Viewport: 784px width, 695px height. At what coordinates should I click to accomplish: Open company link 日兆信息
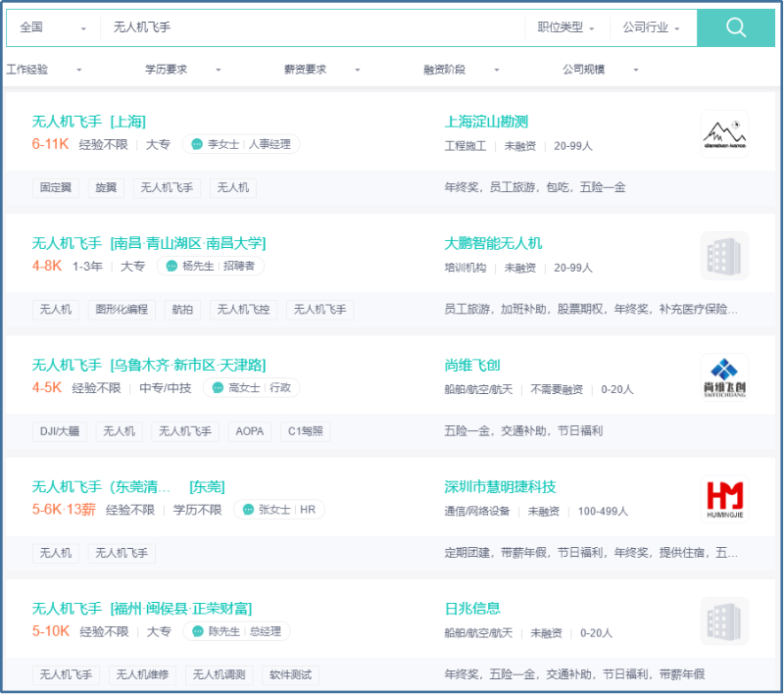(472, 609)
